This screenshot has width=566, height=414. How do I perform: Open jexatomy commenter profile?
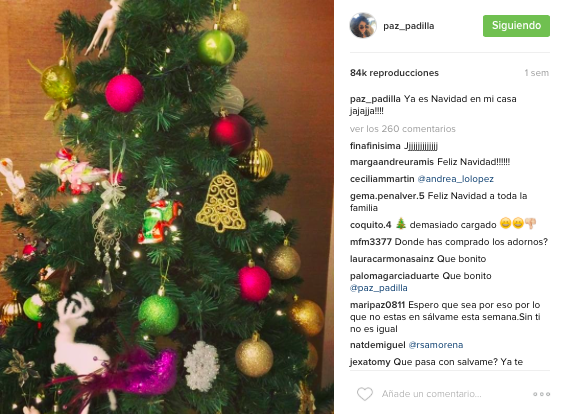(x=370, y=362)
